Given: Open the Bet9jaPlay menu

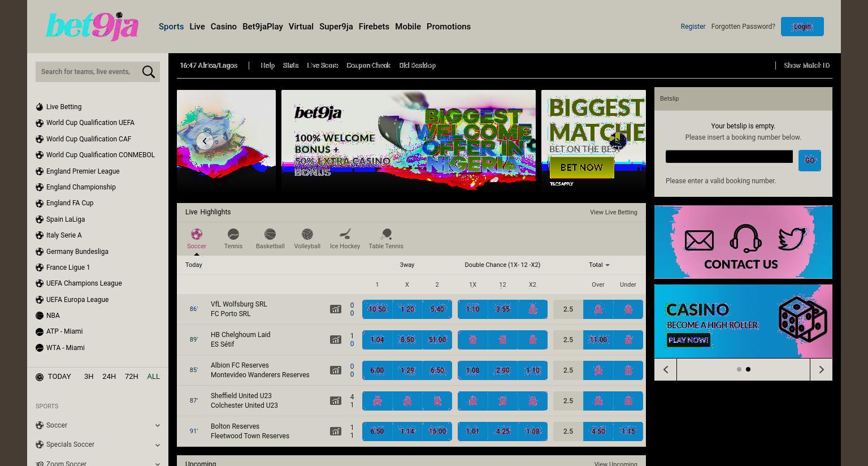Looking at the screenshot, I should point(263,27).
